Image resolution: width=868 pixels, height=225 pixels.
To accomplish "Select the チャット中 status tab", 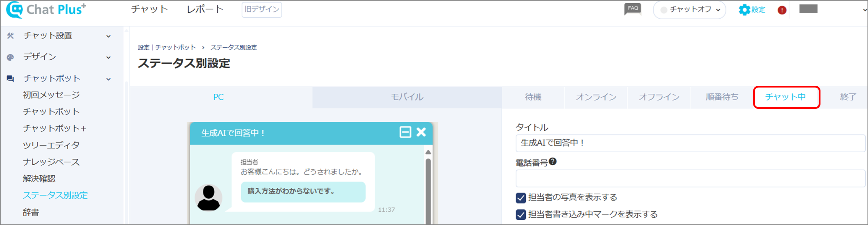I will [x=786, y=97].
